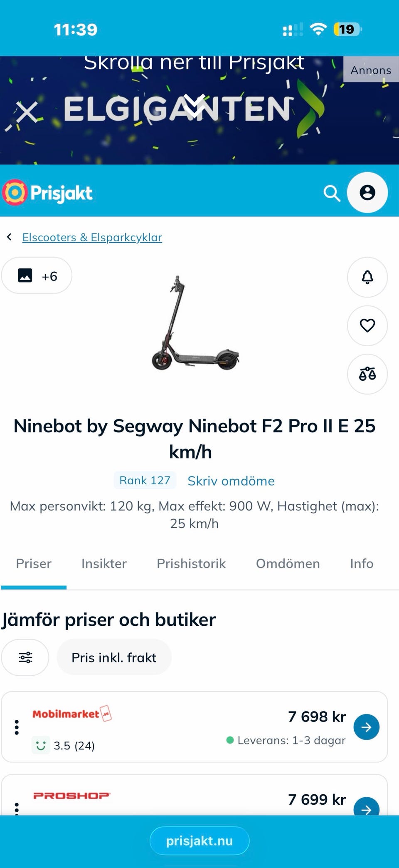The height and width of the screenshot is (868, 399).
Task: Expand the ad's double chevron down
Action: (x=195, y=105)
